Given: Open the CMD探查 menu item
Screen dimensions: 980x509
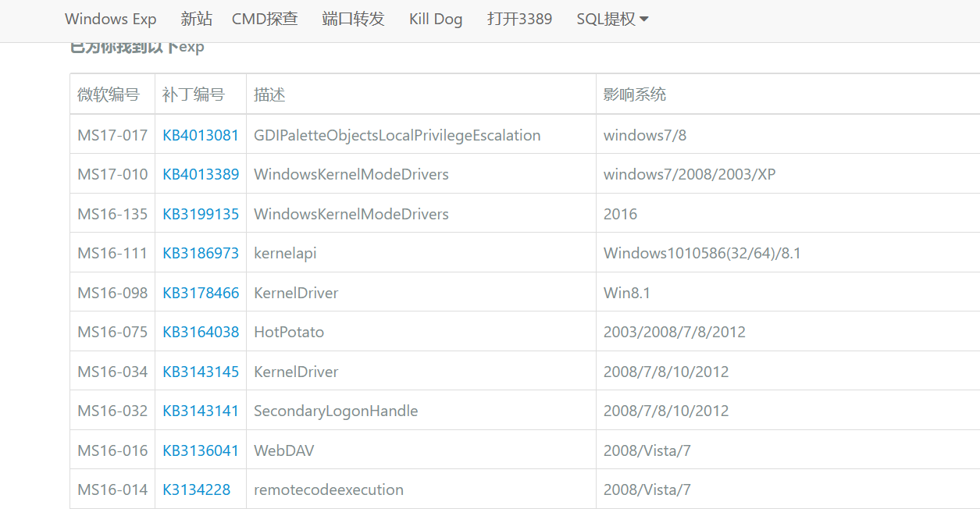Looking at the screenshot, I should point(265,19).
